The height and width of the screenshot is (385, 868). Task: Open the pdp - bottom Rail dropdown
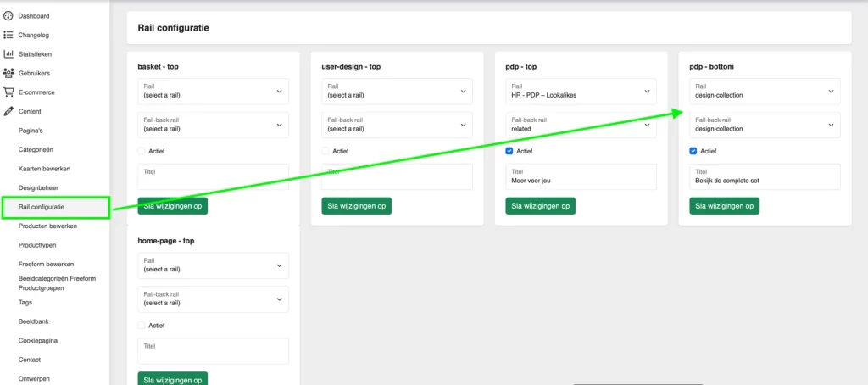point(765,92)
